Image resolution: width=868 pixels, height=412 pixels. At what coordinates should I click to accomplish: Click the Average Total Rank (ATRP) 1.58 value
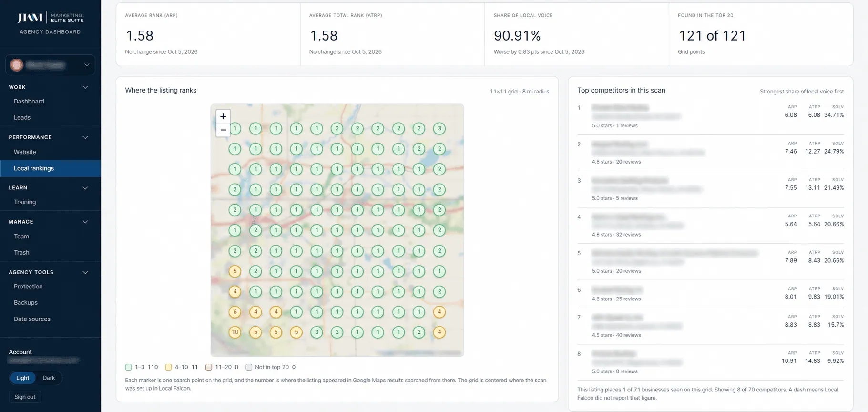[x=324, y=36]
